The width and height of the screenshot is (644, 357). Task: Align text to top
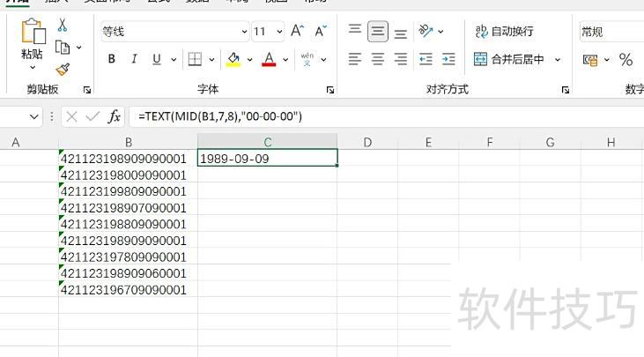tap(355, 29)
